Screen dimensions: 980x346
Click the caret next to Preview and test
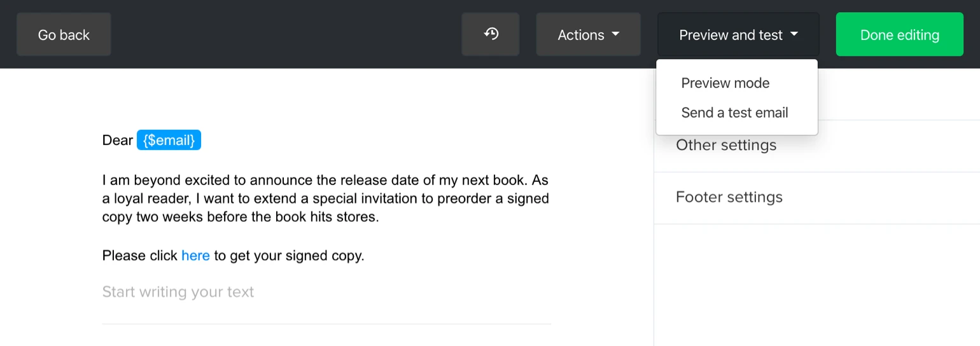[x=794, y=34]
